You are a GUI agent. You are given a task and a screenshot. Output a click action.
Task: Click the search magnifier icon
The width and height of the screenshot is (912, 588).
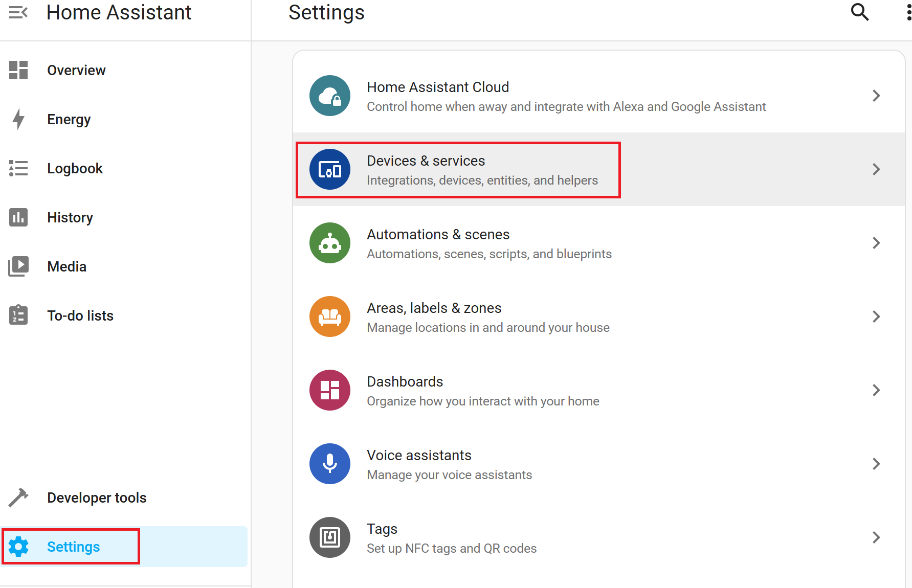(x=859, y=12)
